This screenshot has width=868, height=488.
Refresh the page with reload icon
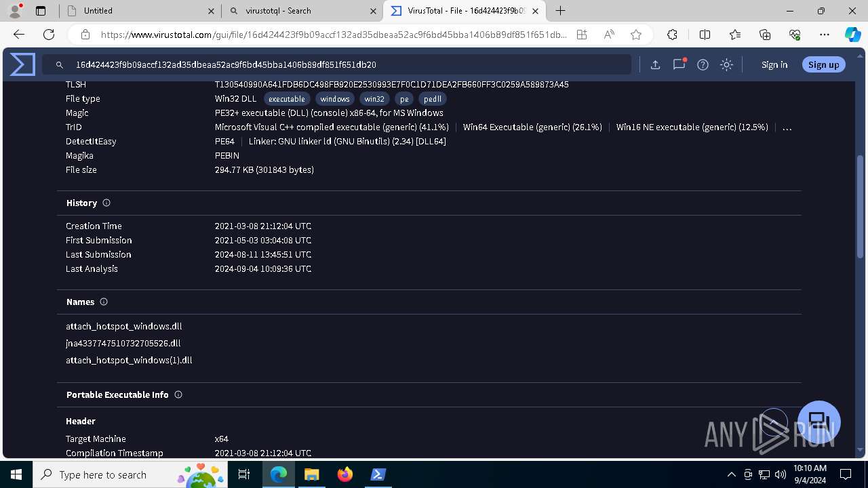click(x=49, y=35)
